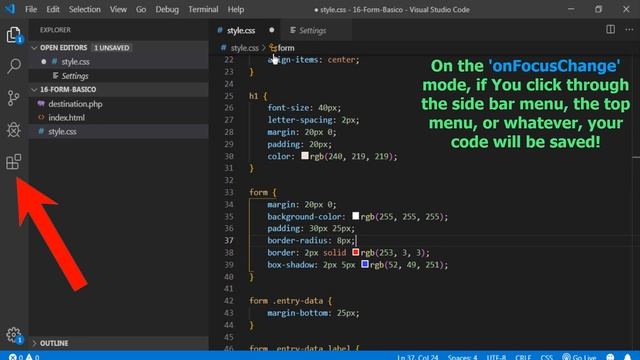
Task: Open the feedback smiley icon
Action: pyautogui.click(x=610, y=357)
